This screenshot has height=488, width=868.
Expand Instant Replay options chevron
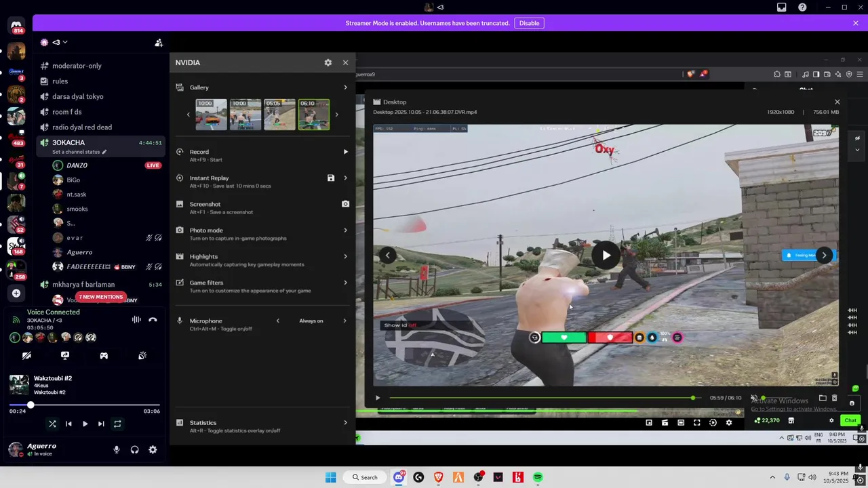coord(345,178)
